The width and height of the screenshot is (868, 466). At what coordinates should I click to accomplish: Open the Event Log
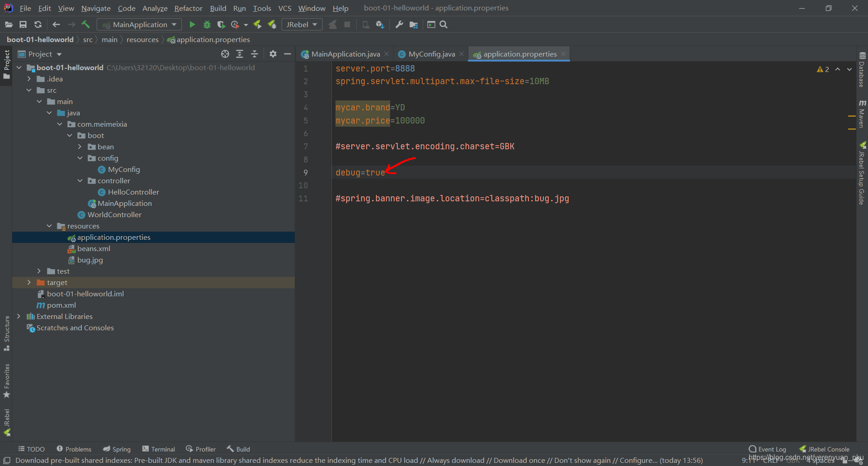[768, 449]
